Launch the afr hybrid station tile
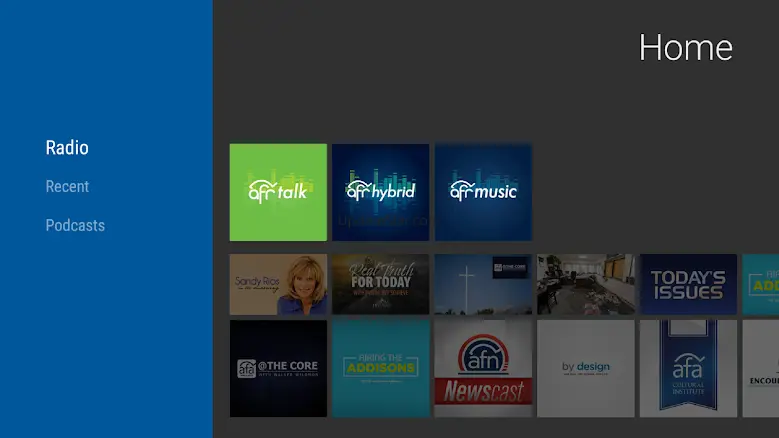Screen dimensions: 779x438 coord(381,192)
